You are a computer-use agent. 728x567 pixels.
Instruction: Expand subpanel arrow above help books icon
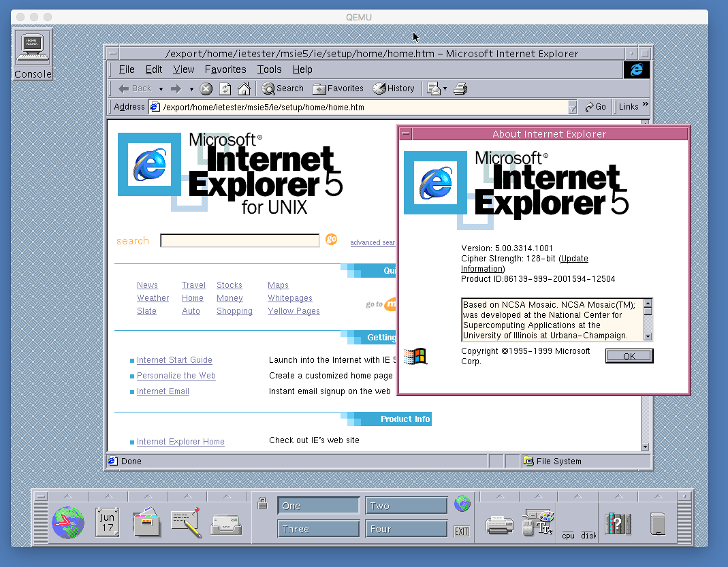pyautogui.click(x=618, y=496)
